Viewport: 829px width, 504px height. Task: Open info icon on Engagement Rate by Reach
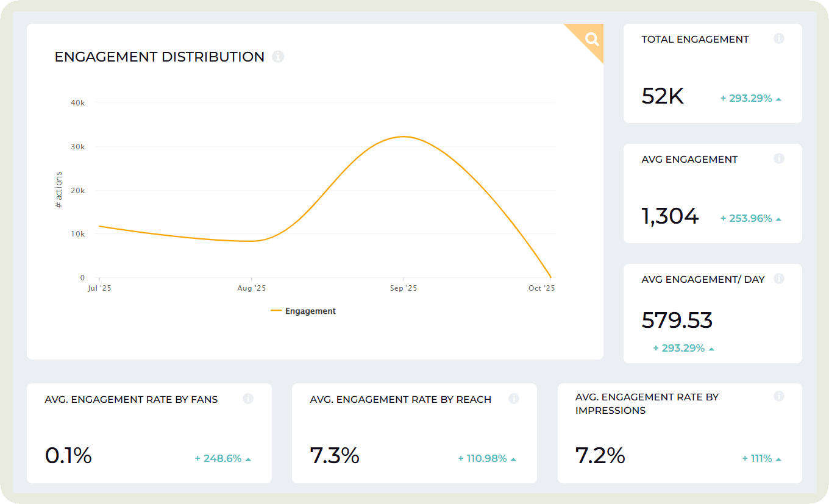tap(513, 399)
